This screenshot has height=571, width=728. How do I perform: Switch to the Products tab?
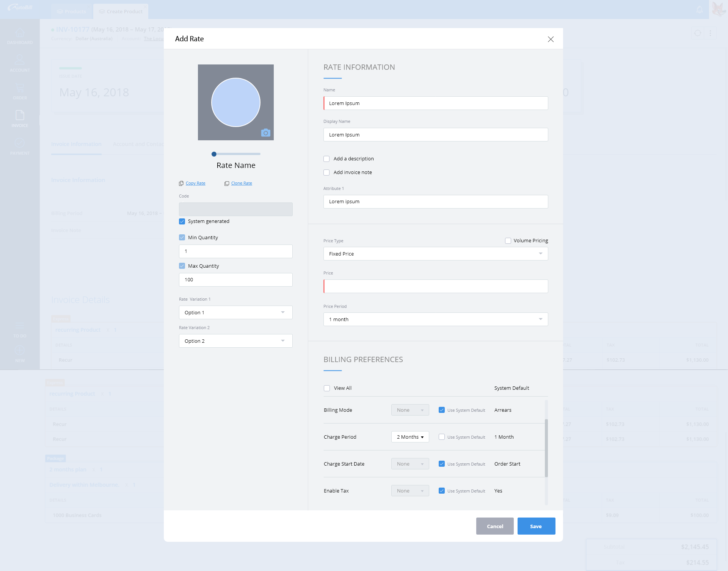(71, 11)
